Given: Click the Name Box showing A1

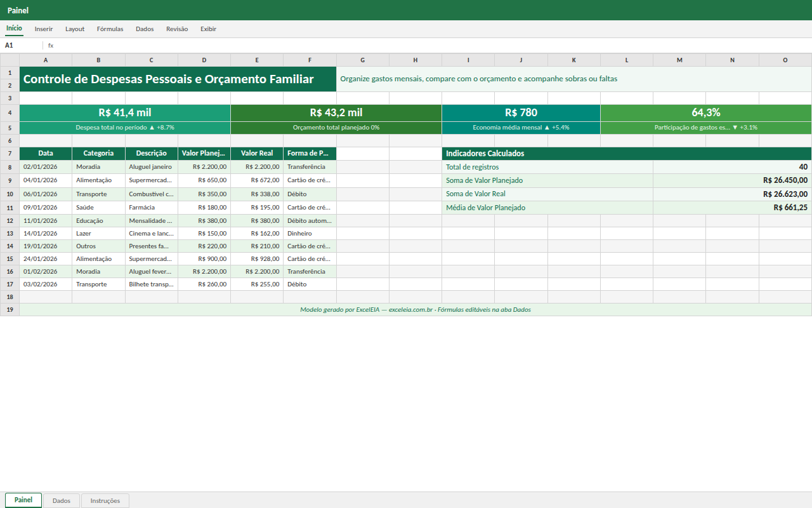Looking at the screenshot, I should 22,46.
